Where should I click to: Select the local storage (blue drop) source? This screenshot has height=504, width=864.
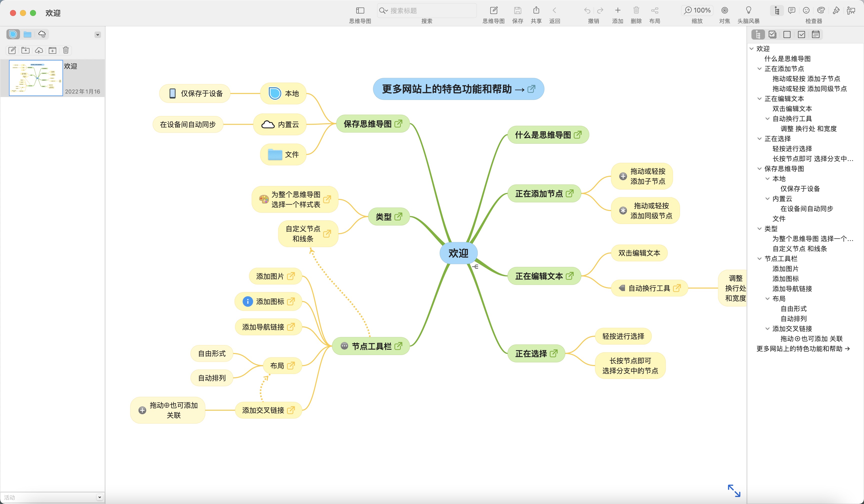(13, 34)
